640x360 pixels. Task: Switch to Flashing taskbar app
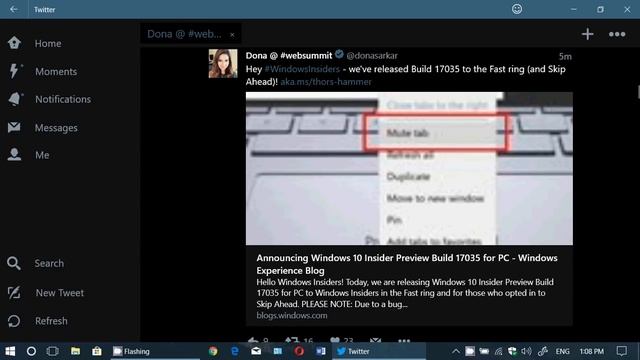[155, 351]
